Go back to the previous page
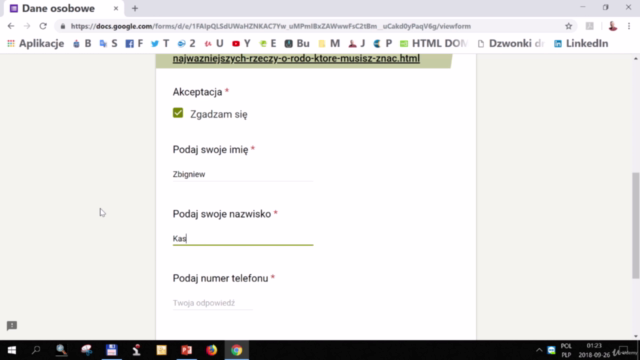640x360 pixels. click(11, 26)
